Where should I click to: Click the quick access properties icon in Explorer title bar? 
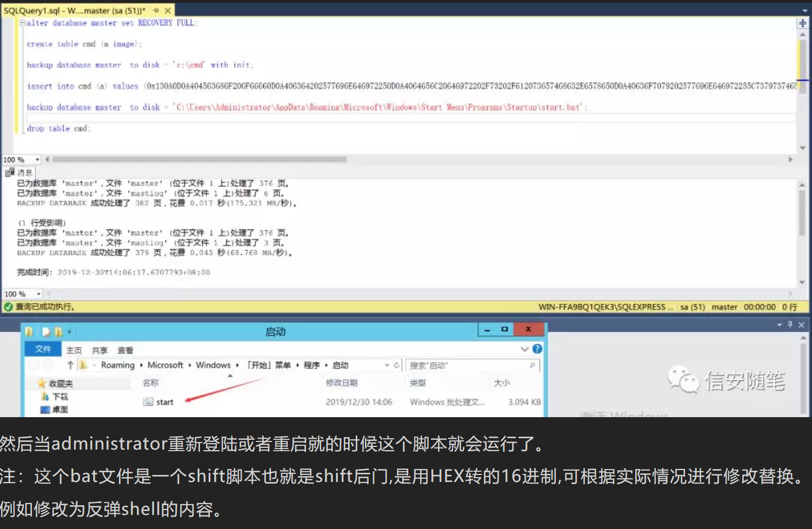[46, 331]
